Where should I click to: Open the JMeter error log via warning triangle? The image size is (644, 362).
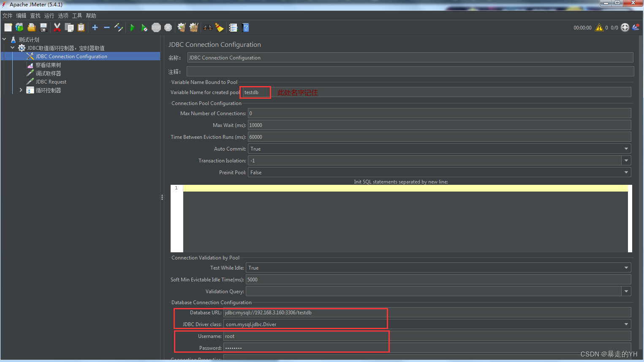point(599,27)
